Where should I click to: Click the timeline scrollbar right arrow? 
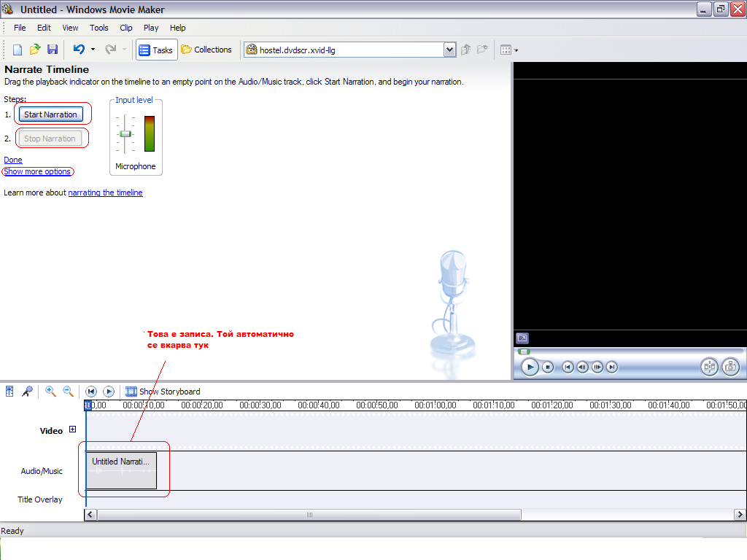tap(740, 515)
